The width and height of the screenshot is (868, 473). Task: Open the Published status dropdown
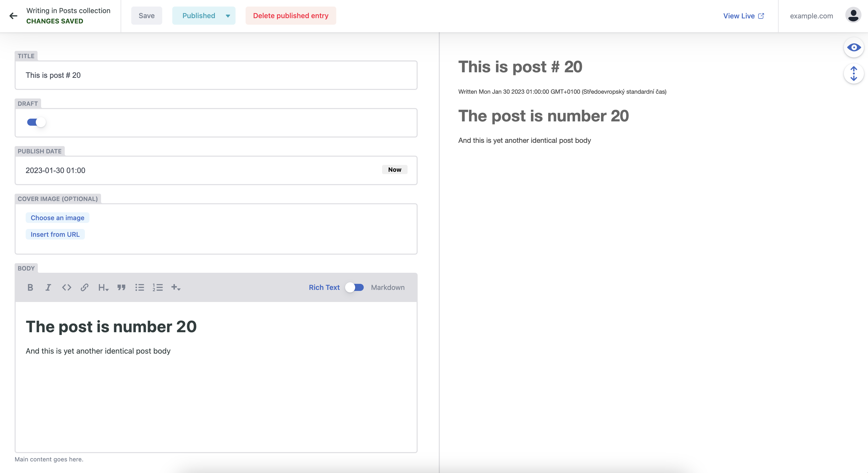[204, 16]
